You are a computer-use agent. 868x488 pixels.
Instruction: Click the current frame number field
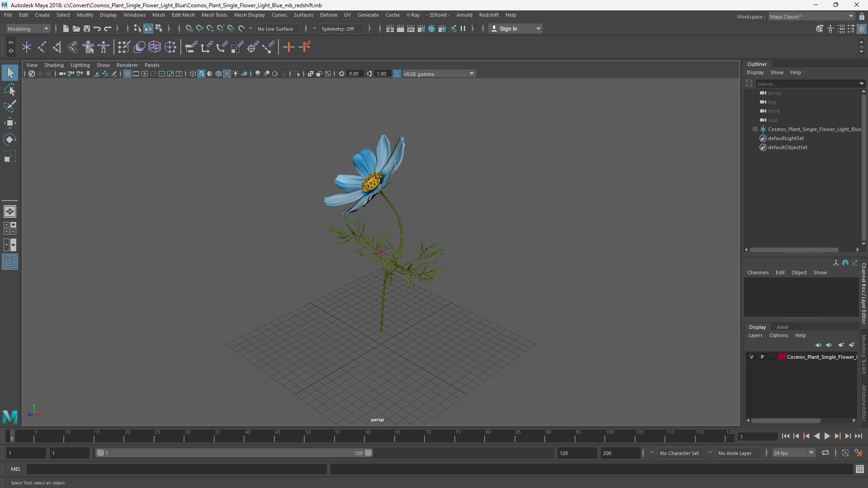tap(757, 436)
